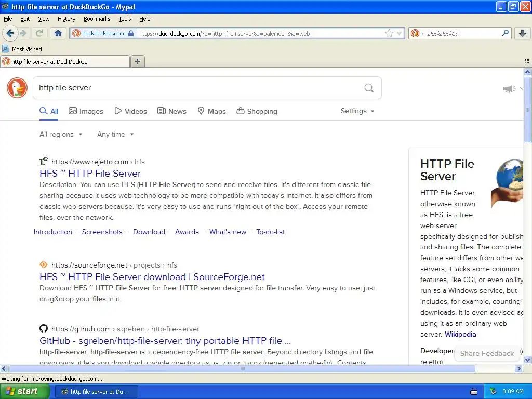Open the View menu
Viewport: 532px width, 399px height.
point(44,19)
